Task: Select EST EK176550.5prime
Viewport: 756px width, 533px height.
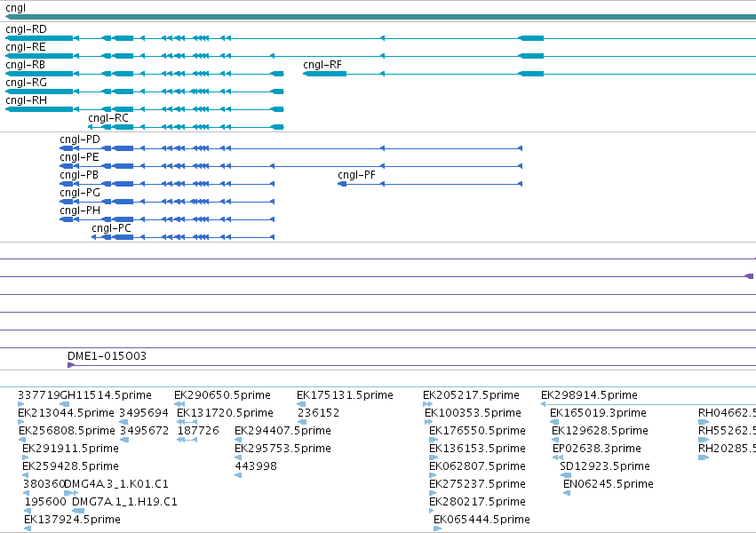Action: (477, 431)
